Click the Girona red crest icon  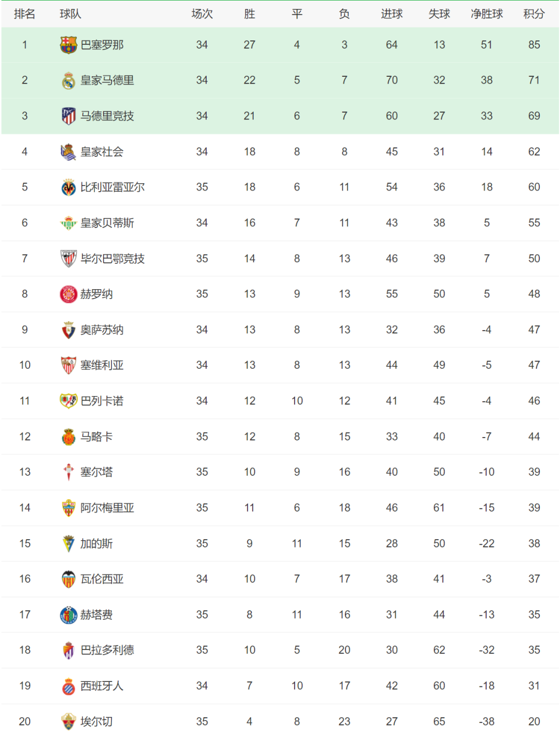(x=68, y=294)
